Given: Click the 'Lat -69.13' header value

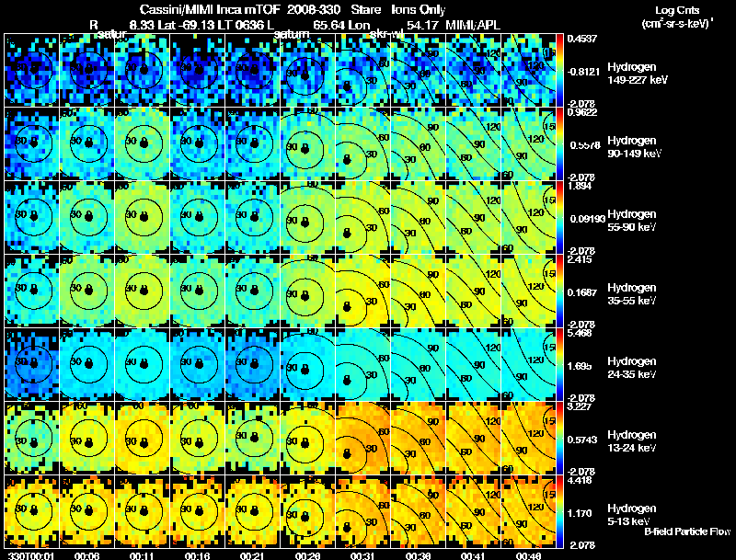Looking at the screenshot, I should (188, 25).
